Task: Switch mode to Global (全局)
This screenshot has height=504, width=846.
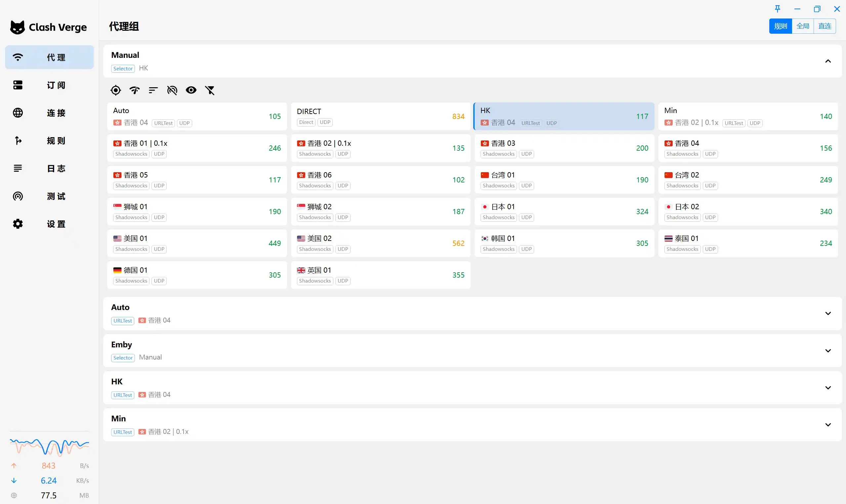Action: (803, 26)
